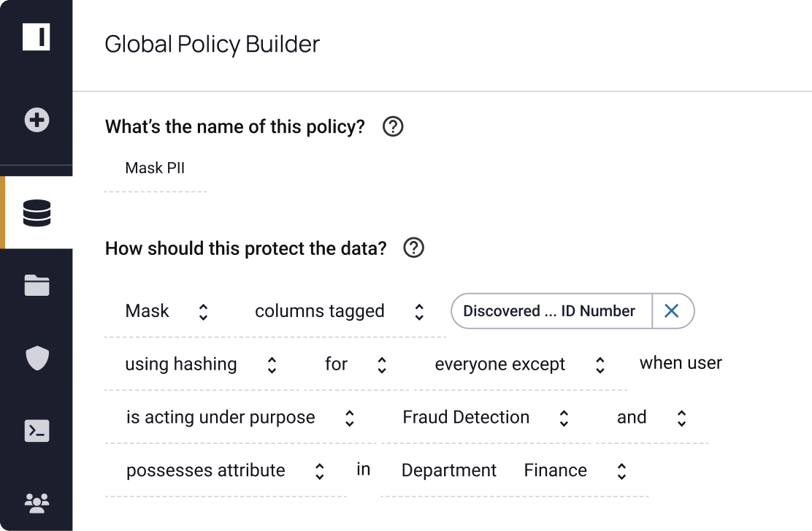The image size is (812, 531).
Task: Change the everyone except audience dropdown
Action: (x=599, y=364)
